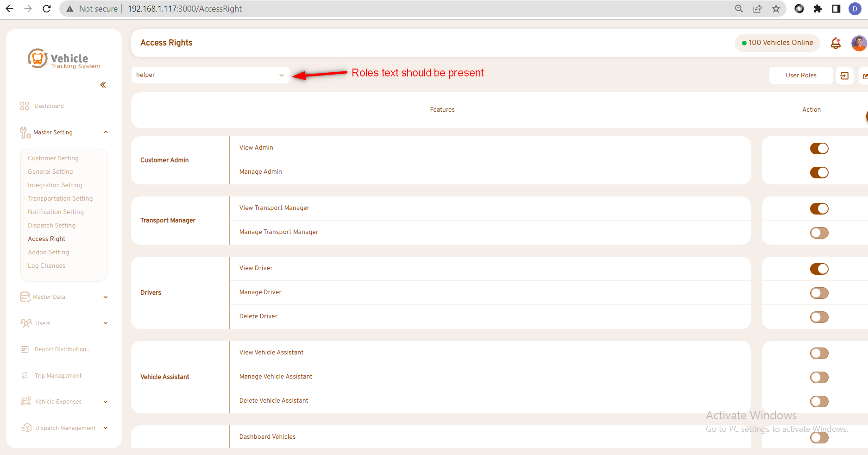This screenshot has width=868, height=455.
Task: Click the notification bell icon
Action: pyautogui.click(x=836, y=43)
